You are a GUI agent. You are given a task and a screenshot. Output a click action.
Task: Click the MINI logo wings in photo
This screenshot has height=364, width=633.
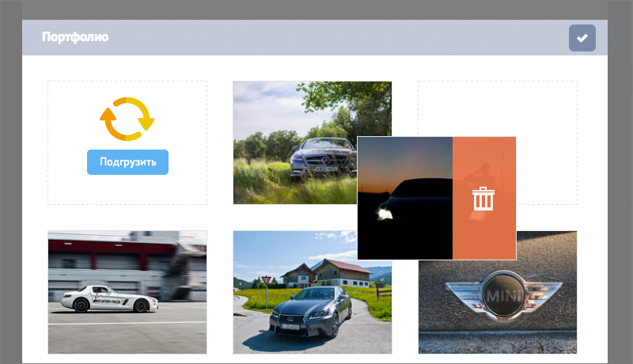point(503,296)
